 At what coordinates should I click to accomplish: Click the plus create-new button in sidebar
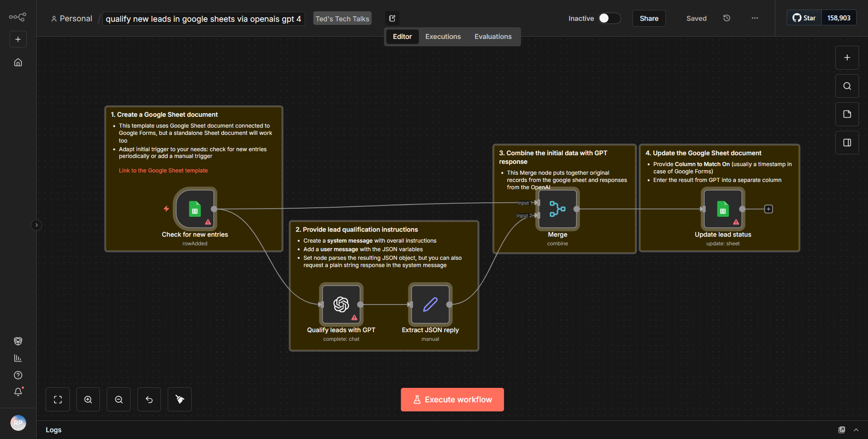(18, 39)
